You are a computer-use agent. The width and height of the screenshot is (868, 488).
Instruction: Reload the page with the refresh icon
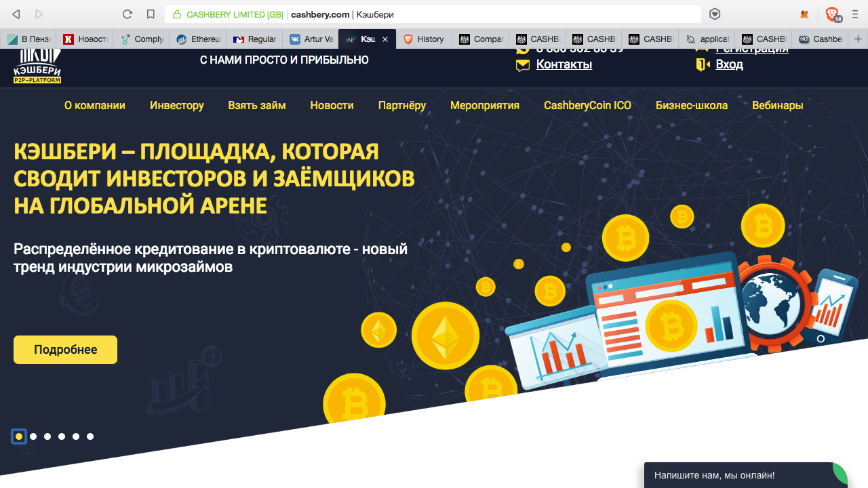click(x=127, y=14)
